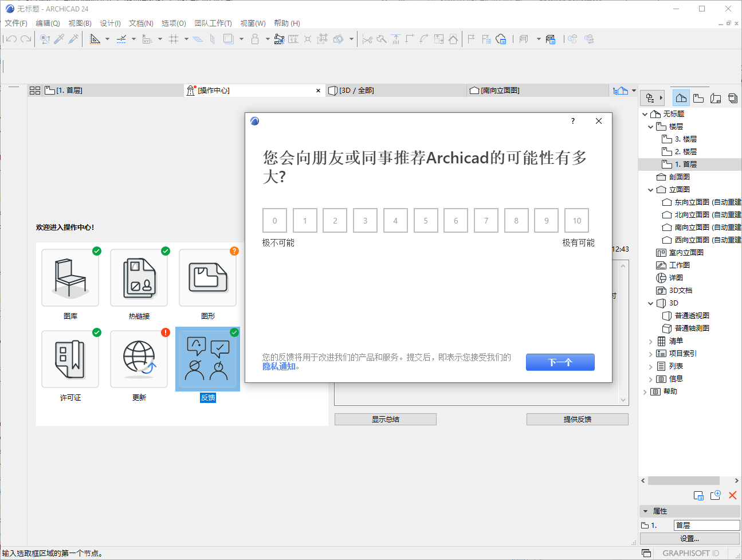
Task: Click the flag icon in the toolbar
Action: point(471,39)
